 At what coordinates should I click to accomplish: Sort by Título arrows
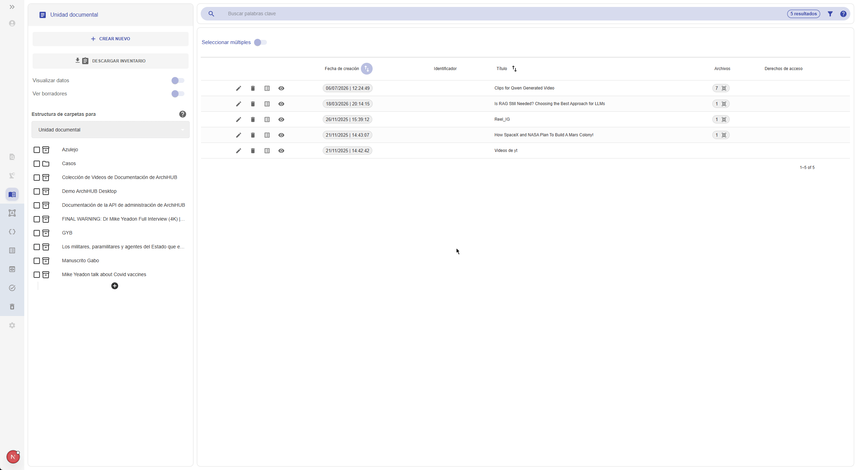(514, 69)
